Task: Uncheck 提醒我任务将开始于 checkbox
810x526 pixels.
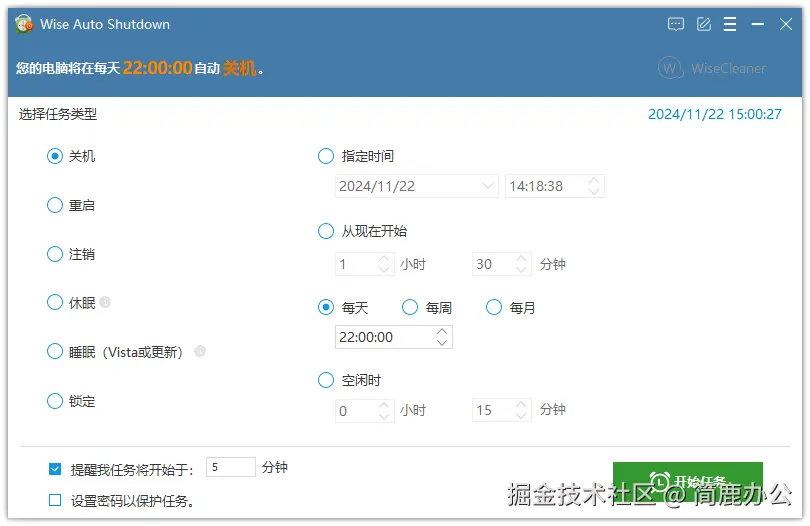Action: click(55, 469)
